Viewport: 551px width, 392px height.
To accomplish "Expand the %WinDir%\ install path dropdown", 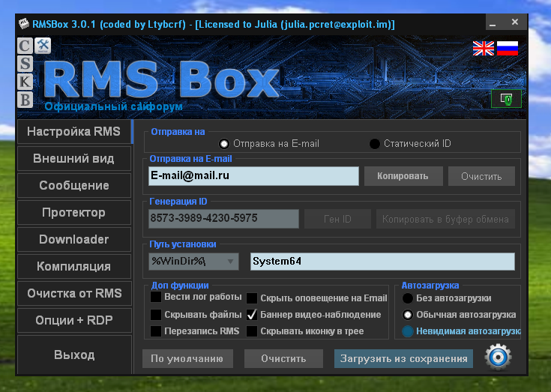I will [x=232, y=262].
